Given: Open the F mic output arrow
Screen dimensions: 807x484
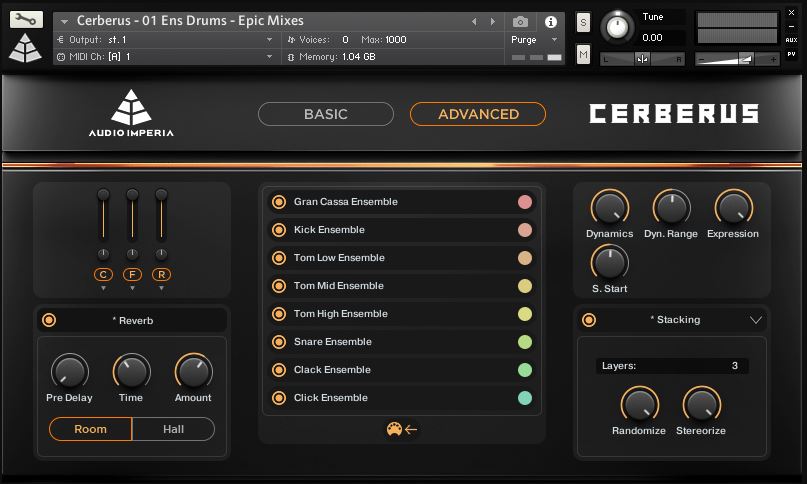Looking at the screenshot, I should coord(132,288).
